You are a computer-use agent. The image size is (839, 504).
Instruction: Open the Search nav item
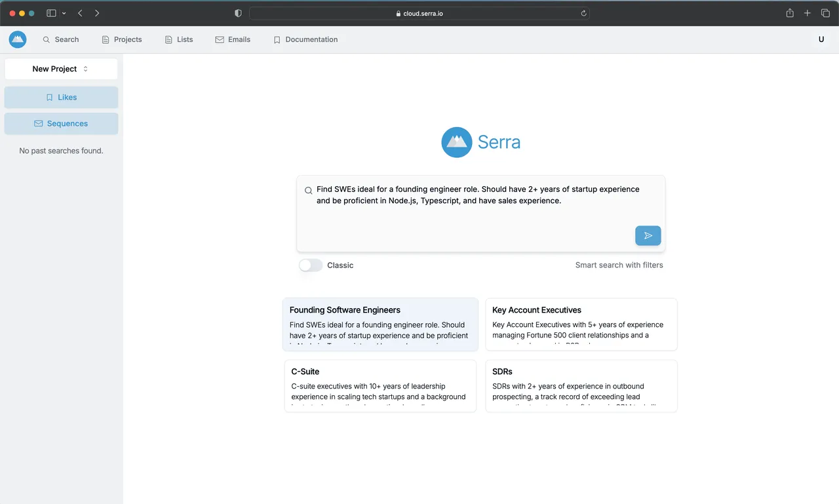pyautogui.click(x=61, y=39)
